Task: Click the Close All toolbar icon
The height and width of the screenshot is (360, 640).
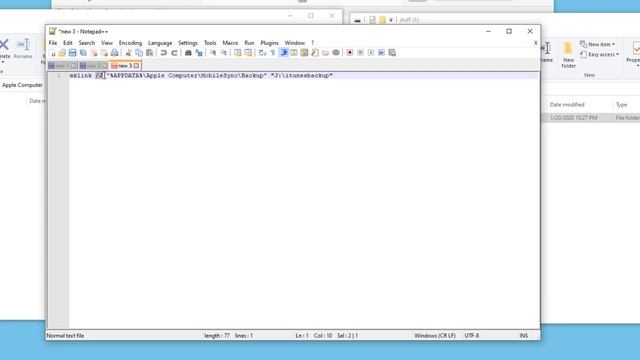Action: [x=104, y=53]
